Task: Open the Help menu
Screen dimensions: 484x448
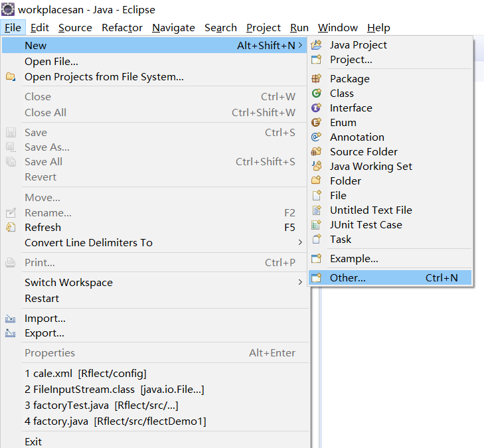Action: [x=378, y=28]
